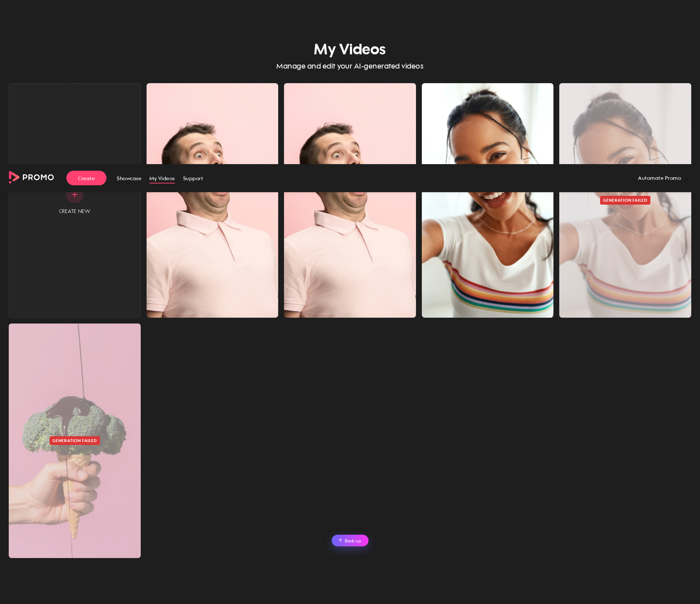The height and width of the screenshot is (604, 700).
Task: Click the CREATE NEW label
Action: [74, 211]
